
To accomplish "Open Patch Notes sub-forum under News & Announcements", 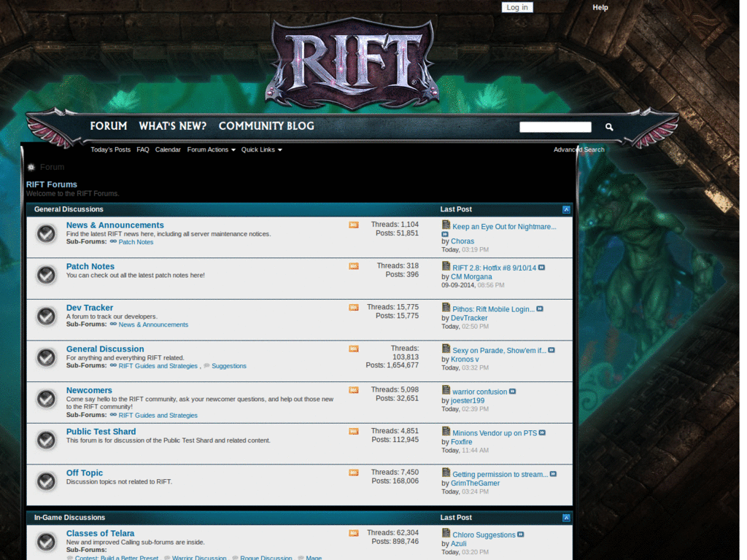I will (136, 242).
